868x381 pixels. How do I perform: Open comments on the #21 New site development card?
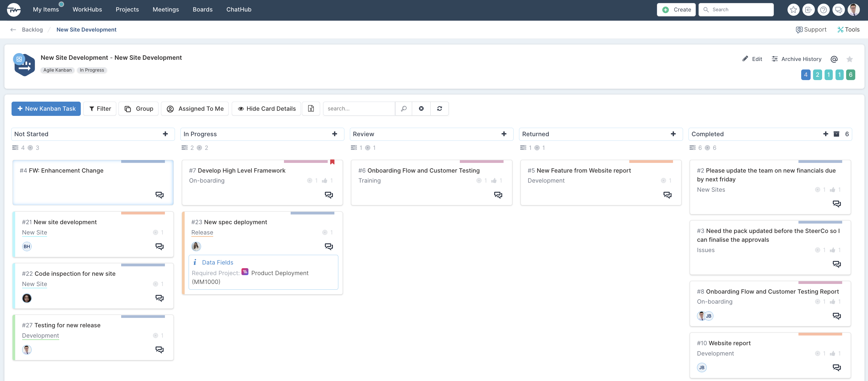159,247
